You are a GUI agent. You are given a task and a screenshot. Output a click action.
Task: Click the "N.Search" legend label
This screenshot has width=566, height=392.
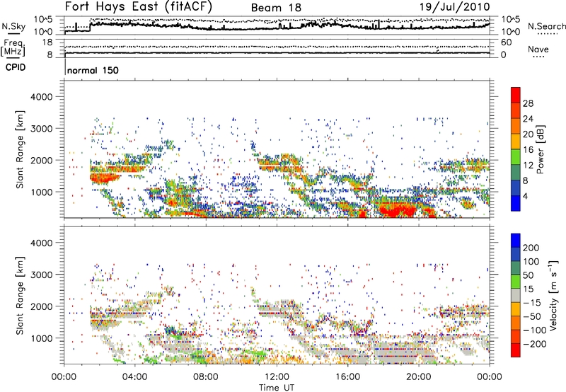click(546, 26)
